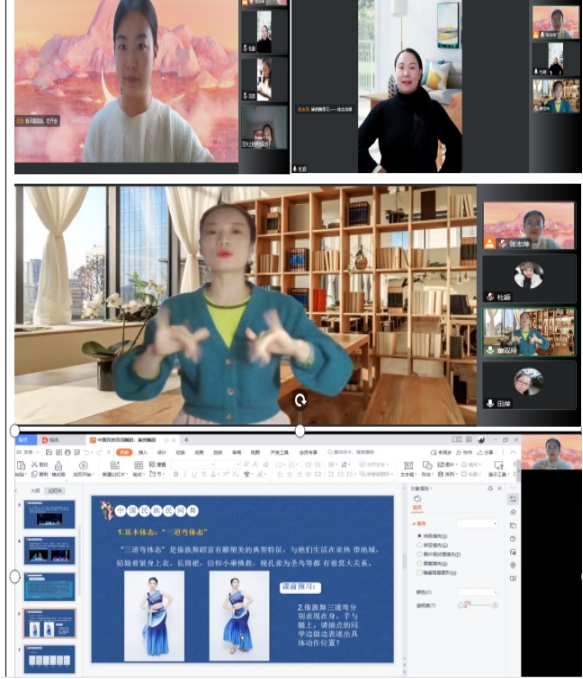
Task: Click the Share button at top right
Action: [x=485, y=452]
